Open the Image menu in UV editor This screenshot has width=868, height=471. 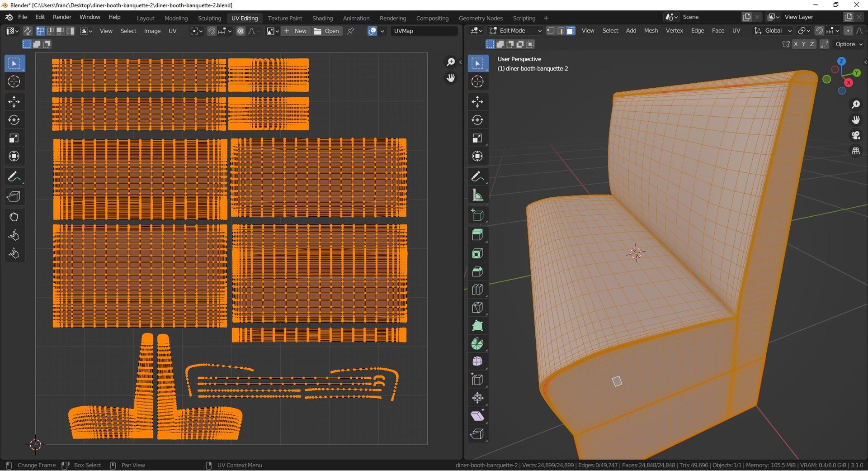152,31
